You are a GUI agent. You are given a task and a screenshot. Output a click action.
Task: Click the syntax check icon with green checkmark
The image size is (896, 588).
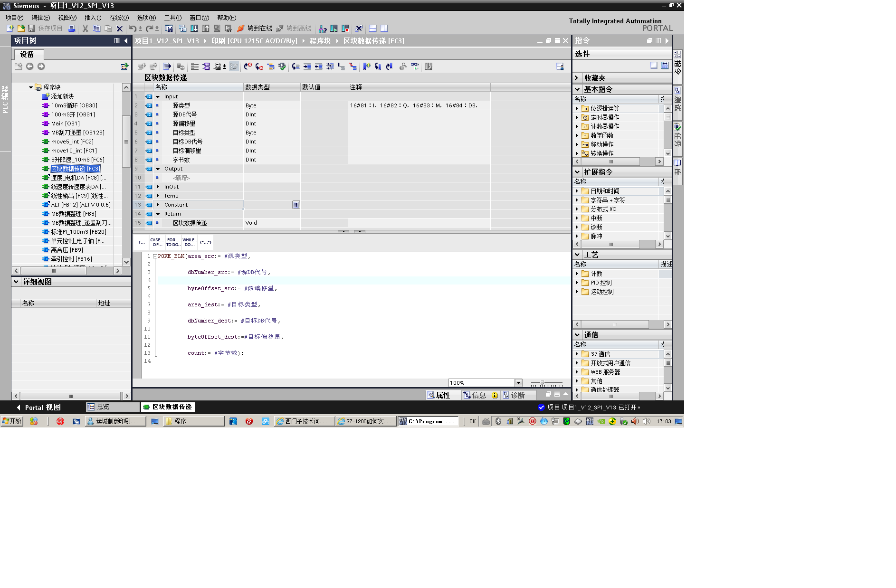(282, 66)
